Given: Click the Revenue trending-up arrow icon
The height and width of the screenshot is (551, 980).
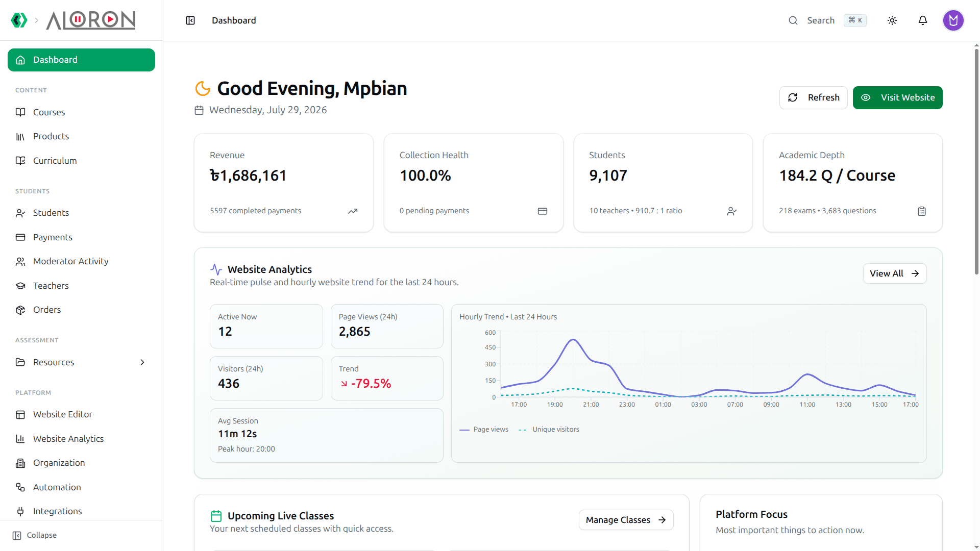Looking at the screenshot, I should point(353,211).
